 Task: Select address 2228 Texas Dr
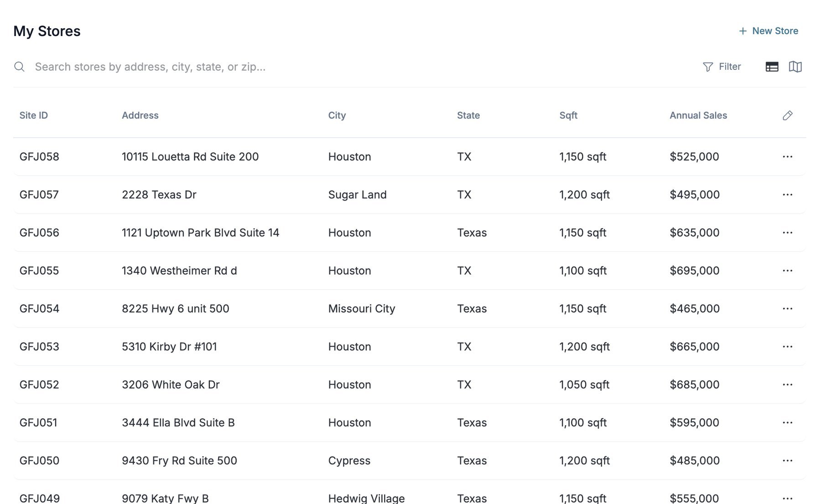pyautogui.click(x=159, y=195)
